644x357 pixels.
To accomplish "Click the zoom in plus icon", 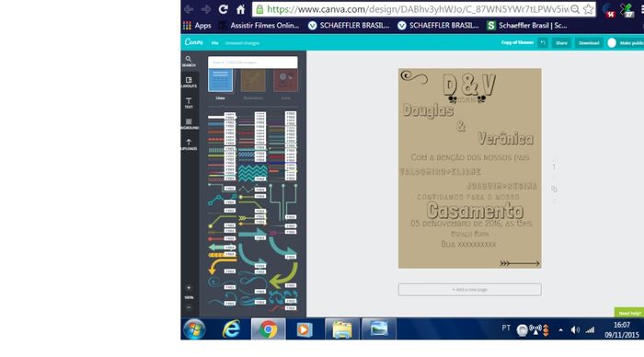I will [189, 288].
